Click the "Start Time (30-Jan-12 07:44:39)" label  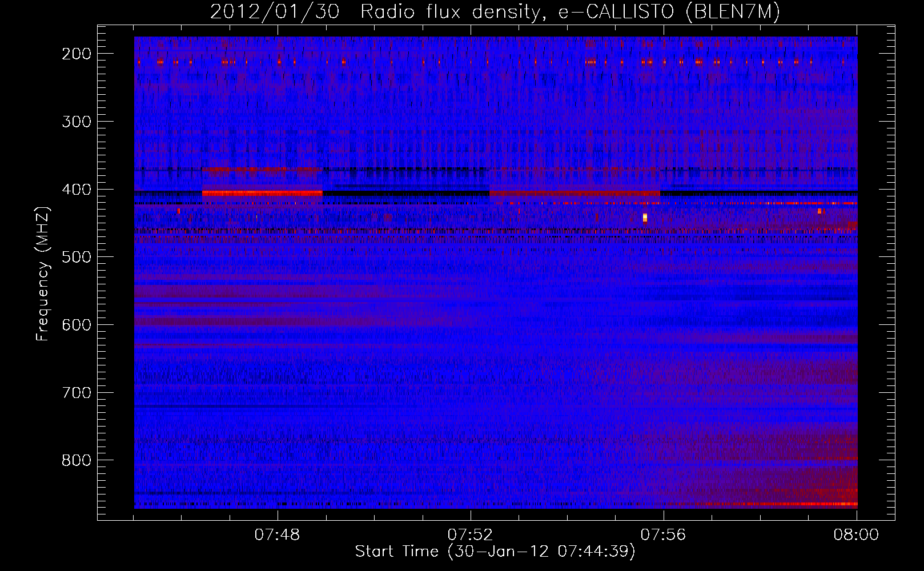pos(495,552)
